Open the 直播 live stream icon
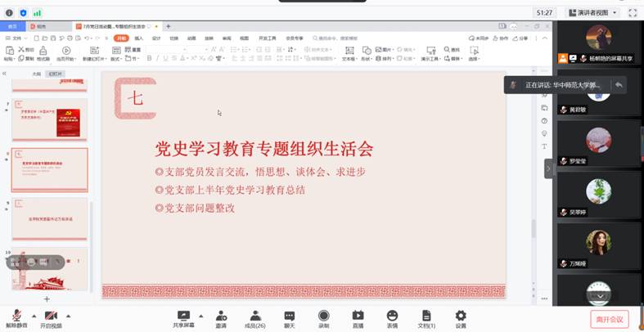644x332 pixels. point(358,317)
